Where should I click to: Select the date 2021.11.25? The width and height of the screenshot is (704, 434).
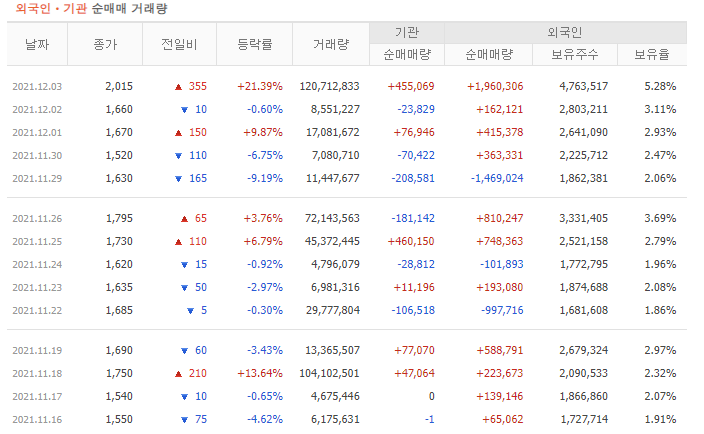pos(37,241)
